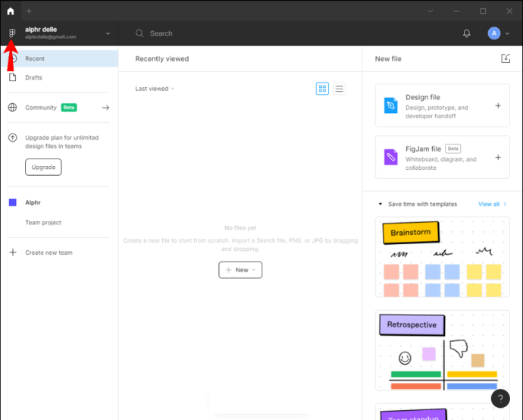
Task: Click the Design file card title
Action: [x=423, y=97]
